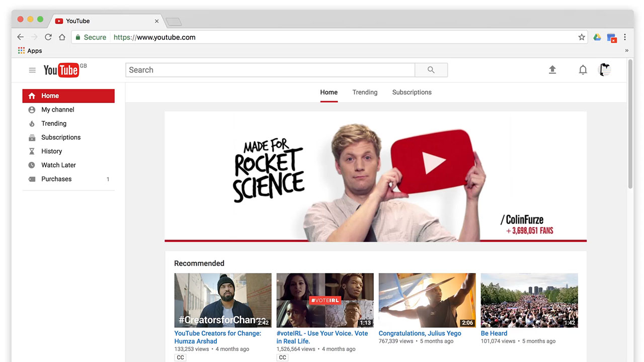Click the browser home icon
Image resolution: width=644 pixels, height=362 pixels.
tap(62, 37)
